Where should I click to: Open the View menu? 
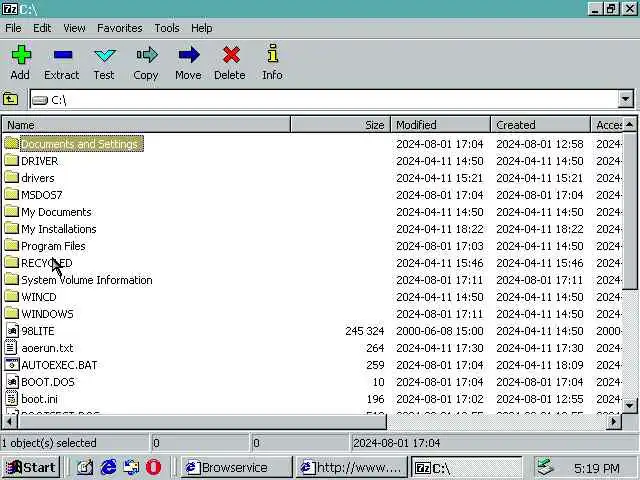(x=74, y=28)
